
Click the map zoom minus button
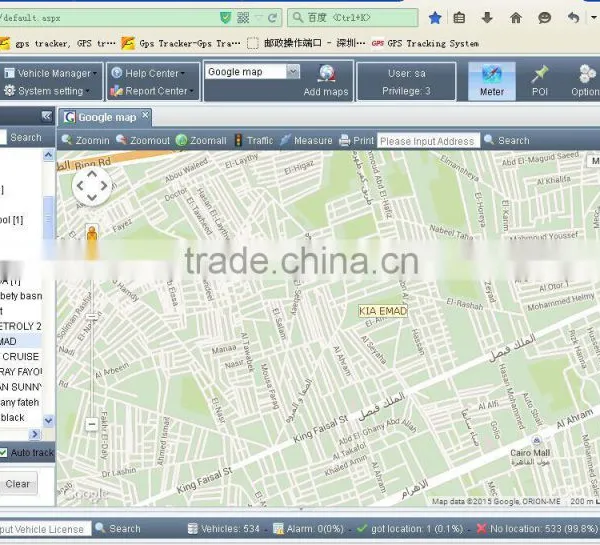coord(91,424)
